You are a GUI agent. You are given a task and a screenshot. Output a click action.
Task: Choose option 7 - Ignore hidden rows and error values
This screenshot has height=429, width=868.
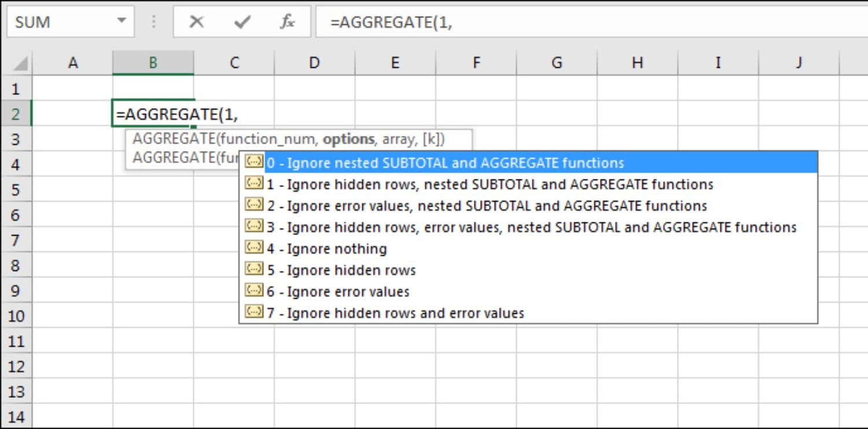[528, 313]
